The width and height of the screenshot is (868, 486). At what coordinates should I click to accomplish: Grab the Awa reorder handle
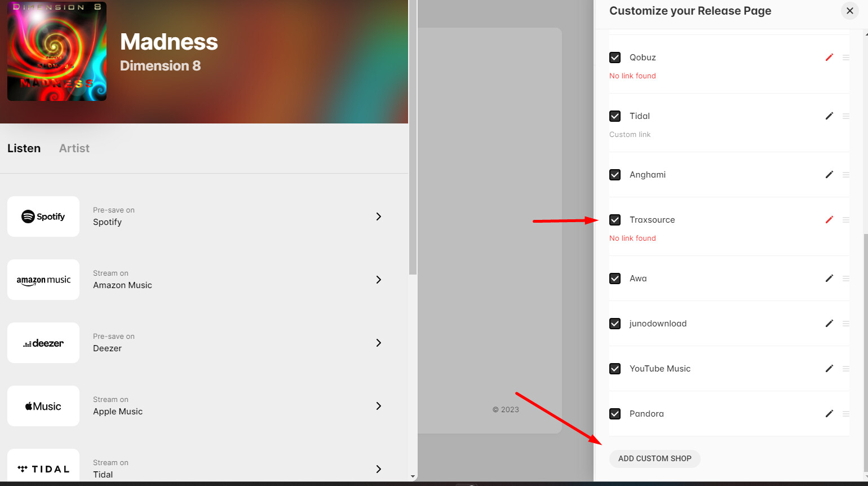(x=846, y=279)
